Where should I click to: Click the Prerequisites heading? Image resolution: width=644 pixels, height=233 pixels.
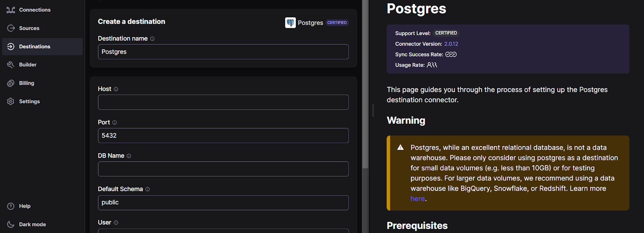[417, 226]
